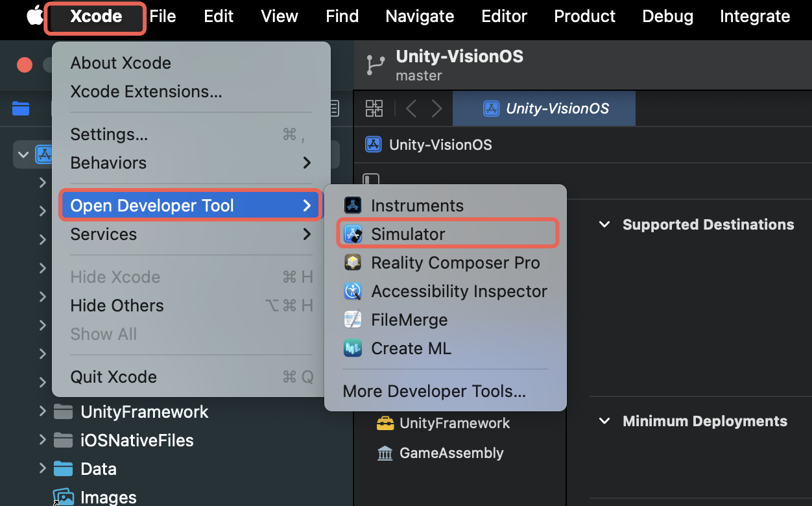Switch to the Unity-VisionOS editor tab

click(x=544, y=108)
